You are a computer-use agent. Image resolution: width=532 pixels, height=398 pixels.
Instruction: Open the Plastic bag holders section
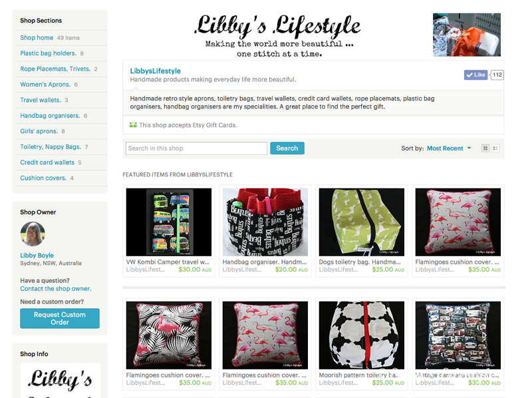point(48,53)
